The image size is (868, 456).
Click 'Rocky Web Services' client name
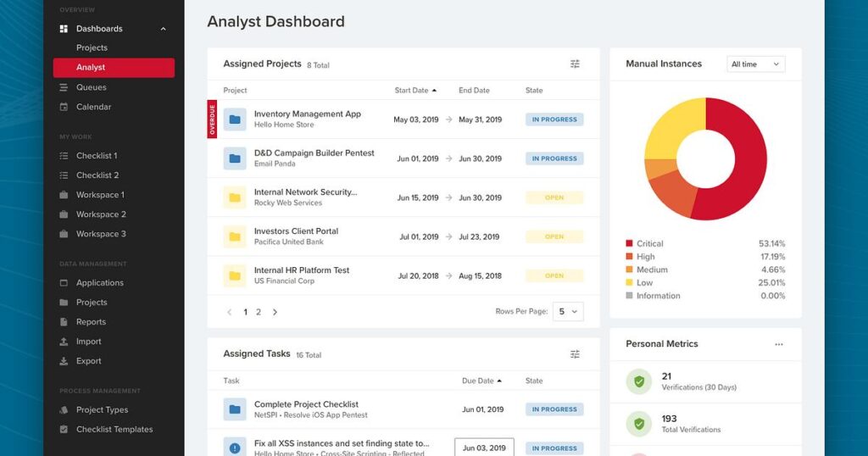point(288,203)
